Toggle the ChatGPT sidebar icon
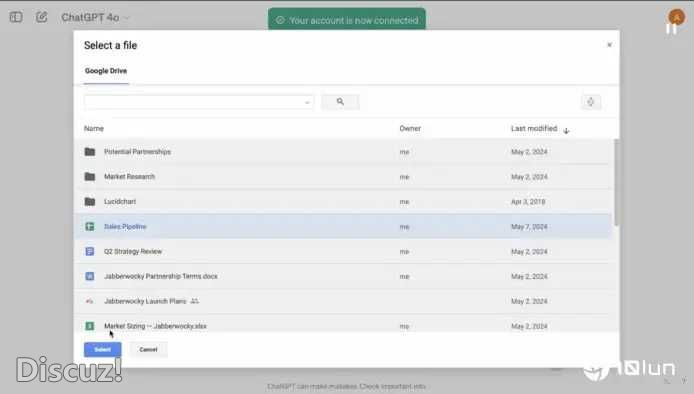Viewport: 694px width, 394px height. 16,17
